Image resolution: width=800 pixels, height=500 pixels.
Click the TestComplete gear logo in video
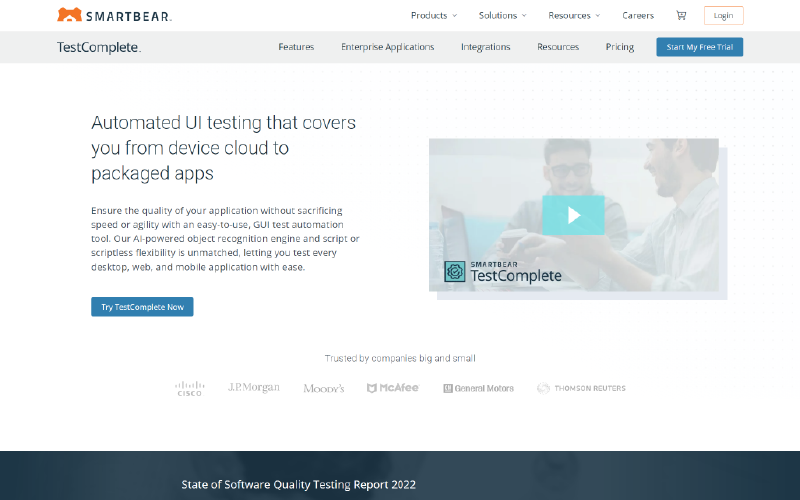[x=455, y=271]
